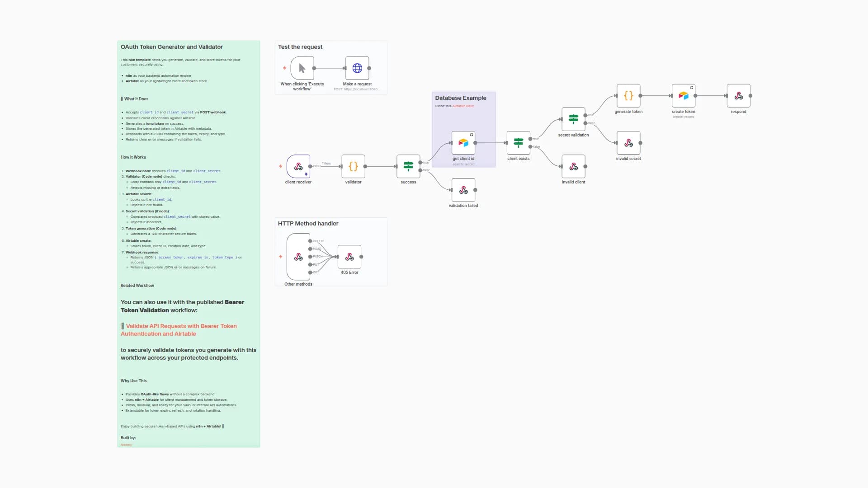Select the 'create token' Airtable node
The image size is (868, 488).
pos(683,96)
